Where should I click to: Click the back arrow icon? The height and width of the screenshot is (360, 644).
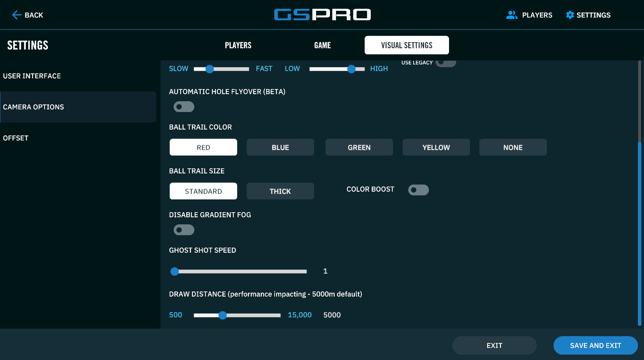click(17, 15)
